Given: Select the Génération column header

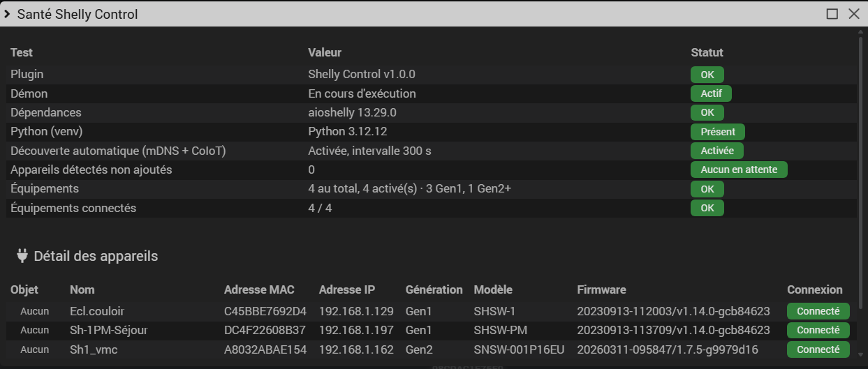Looking at the screenshot, I should [x=434, y=289].
